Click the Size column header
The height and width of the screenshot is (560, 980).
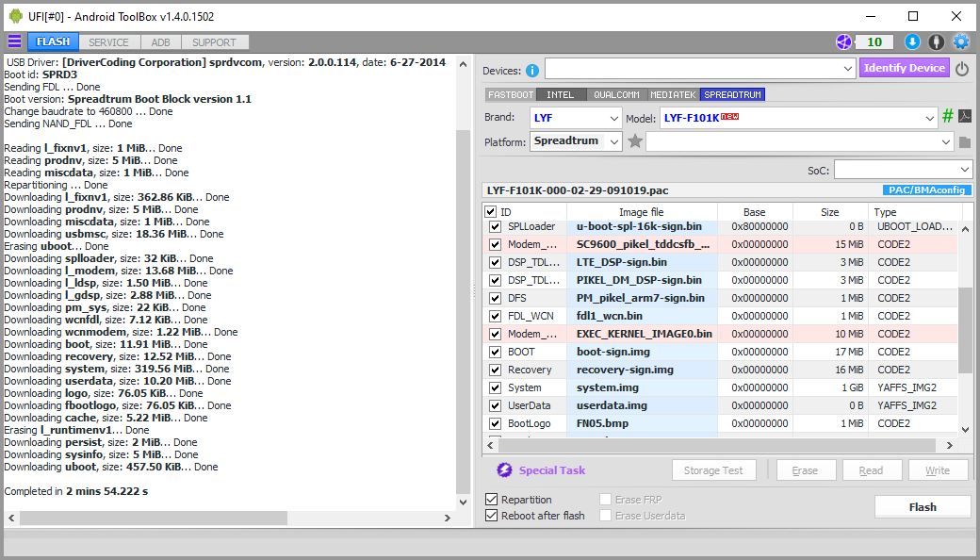(830, 212)
